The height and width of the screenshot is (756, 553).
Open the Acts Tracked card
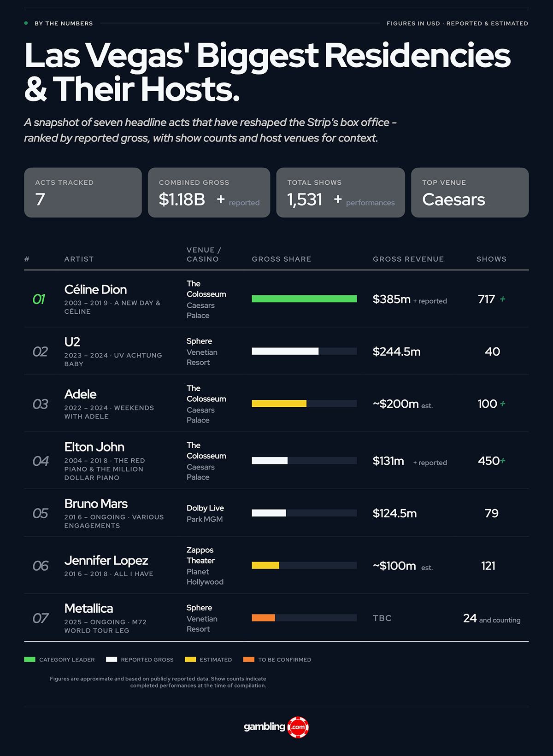(83, 193)
